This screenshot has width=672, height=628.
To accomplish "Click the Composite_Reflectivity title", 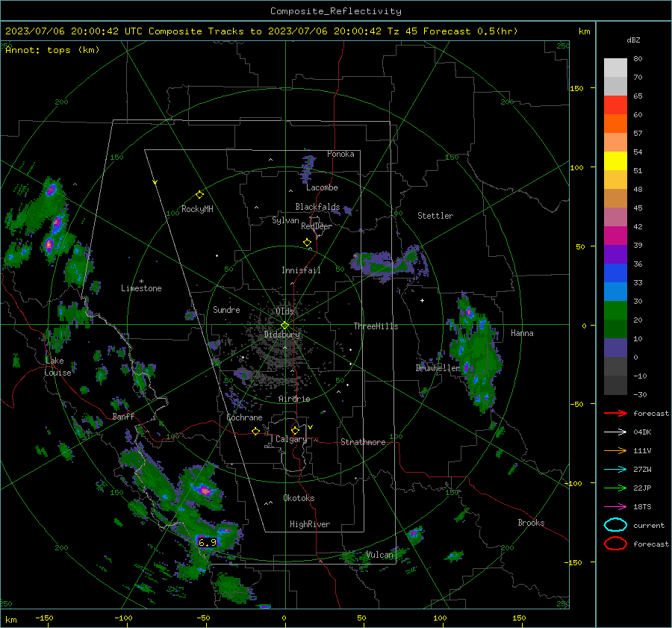I will 336,11.
